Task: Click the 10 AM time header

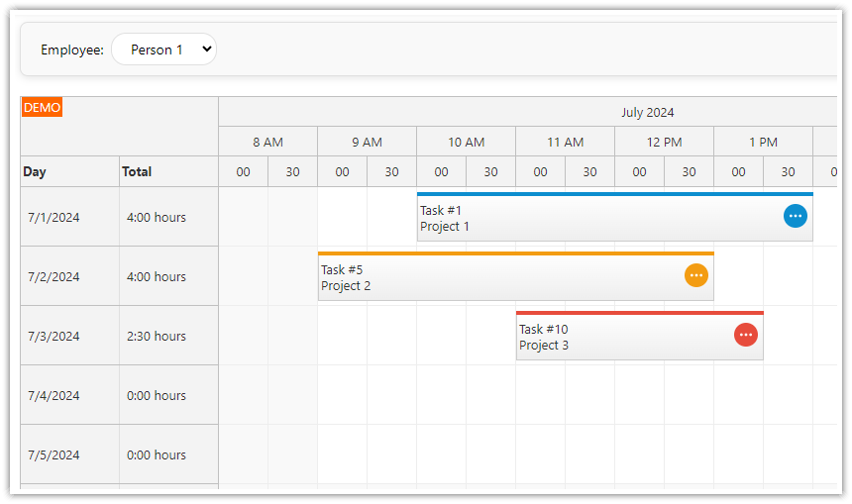Action: point(467,142)
